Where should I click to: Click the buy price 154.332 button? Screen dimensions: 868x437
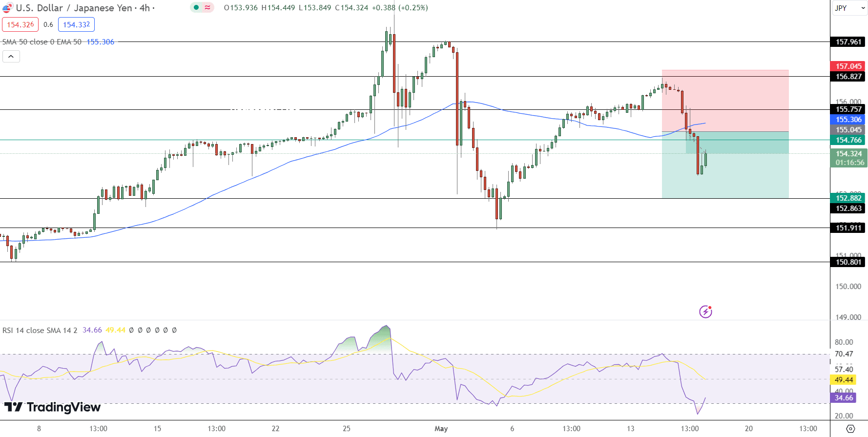tap(76, 24)
